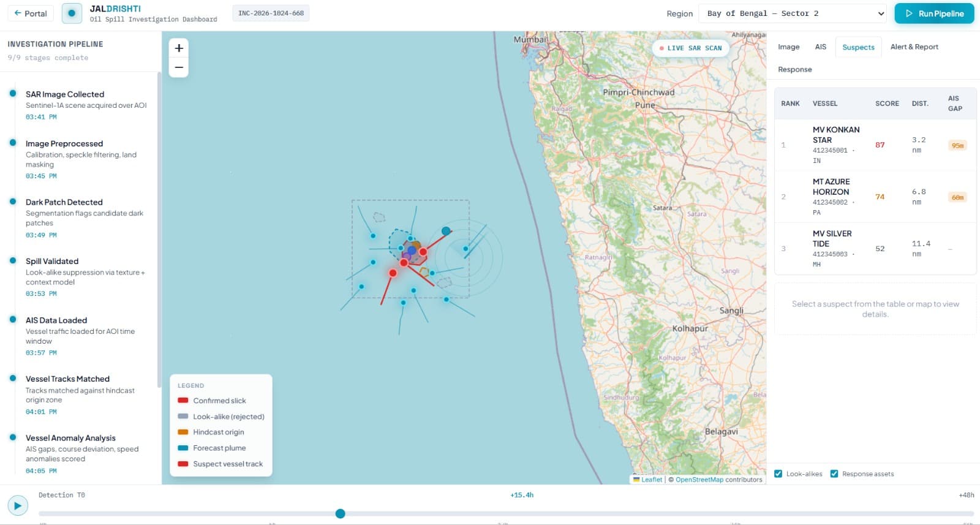This screenshot has height=525, width=980.
Task: Click the Forecast plume legend swatch
Action: [183, 448]
